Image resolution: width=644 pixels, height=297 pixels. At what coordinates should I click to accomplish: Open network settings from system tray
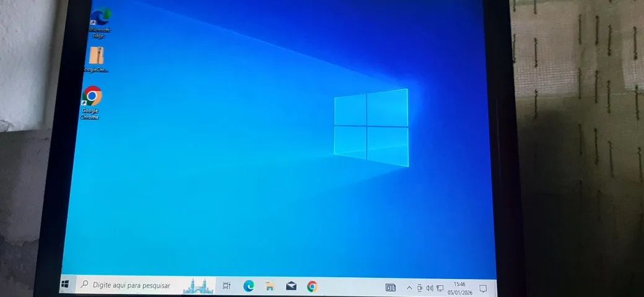pyautogui.click(x=440, y=288)
